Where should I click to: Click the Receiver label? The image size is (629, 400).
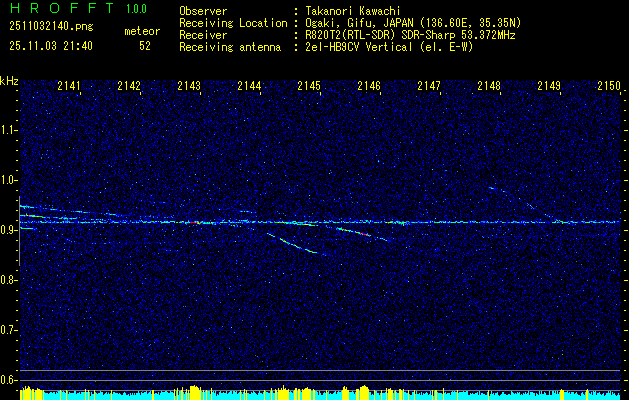pyautogui.click(x=203, y=35)
